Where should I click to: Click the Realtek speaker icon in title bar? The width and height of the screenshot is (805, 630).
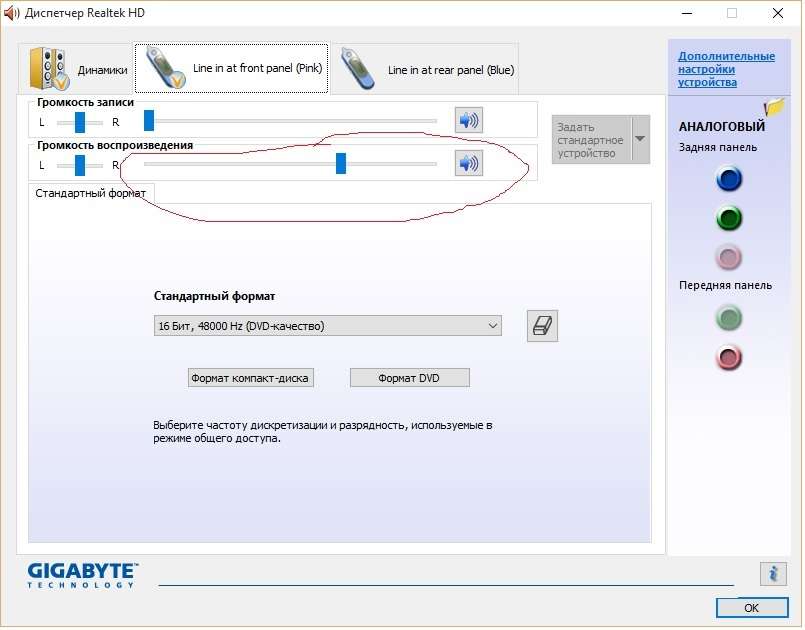11,13
